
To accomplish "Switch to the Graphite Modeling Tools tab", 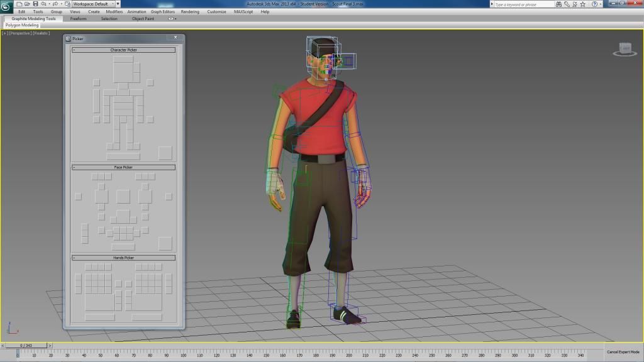I will (33, 19).
